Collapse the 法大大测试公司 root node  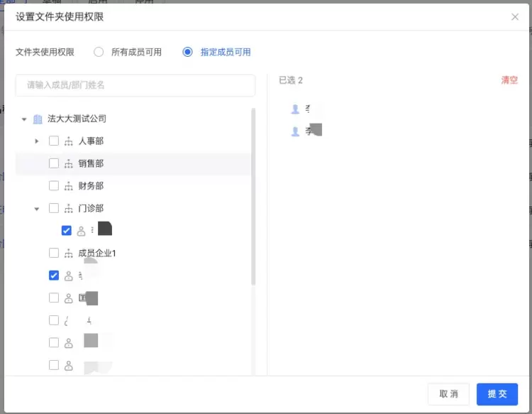[24, 119]
